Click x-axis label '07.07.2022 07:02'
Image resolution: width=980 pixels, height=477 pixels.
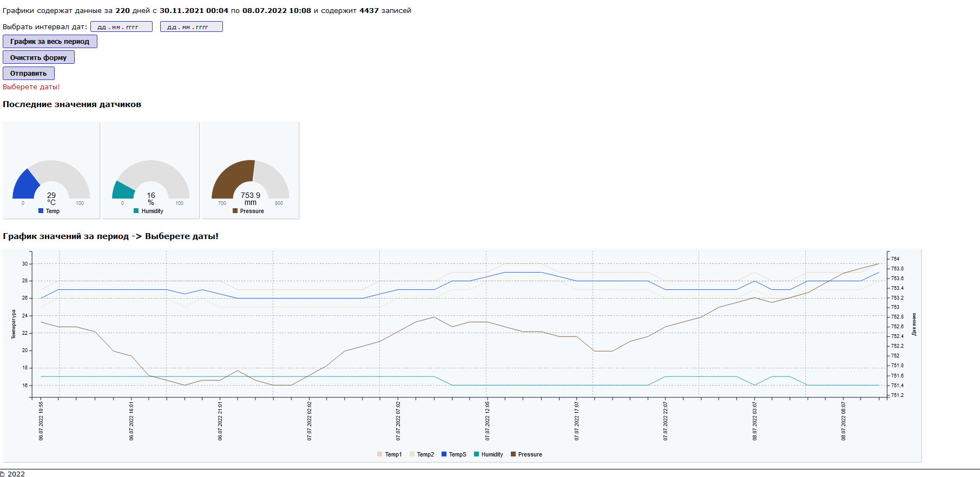(398, 421)
